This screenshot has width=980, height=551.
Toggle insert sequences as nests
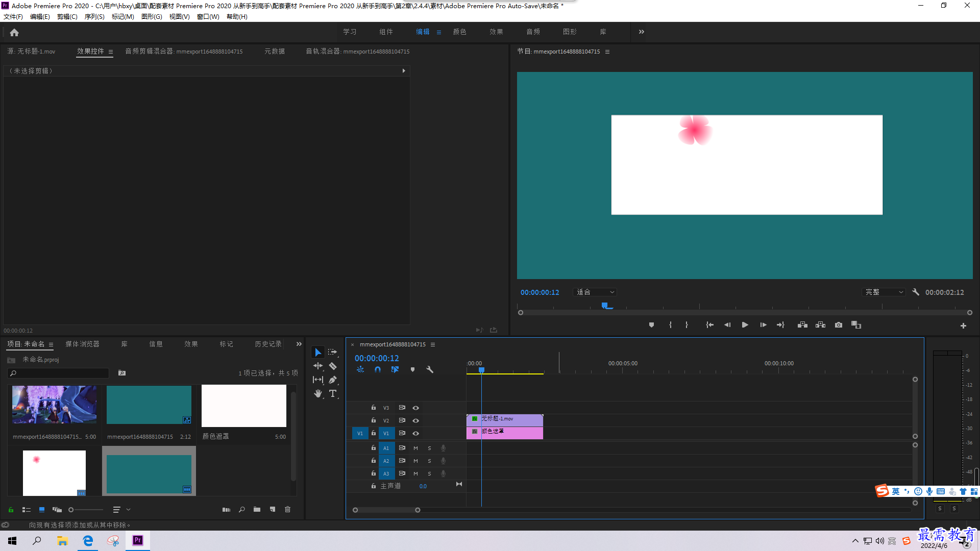click(x=360, y=369)
